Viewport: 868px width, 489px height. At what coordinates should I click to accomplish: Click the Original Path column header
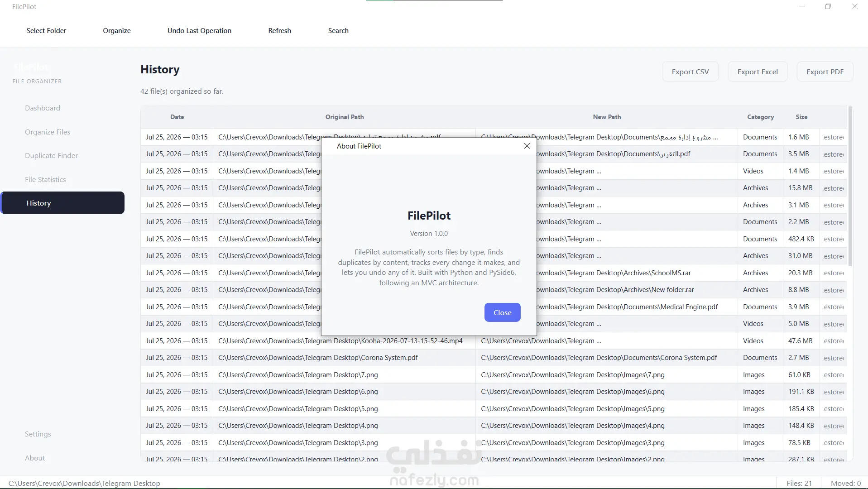click(x=345, y=117)
